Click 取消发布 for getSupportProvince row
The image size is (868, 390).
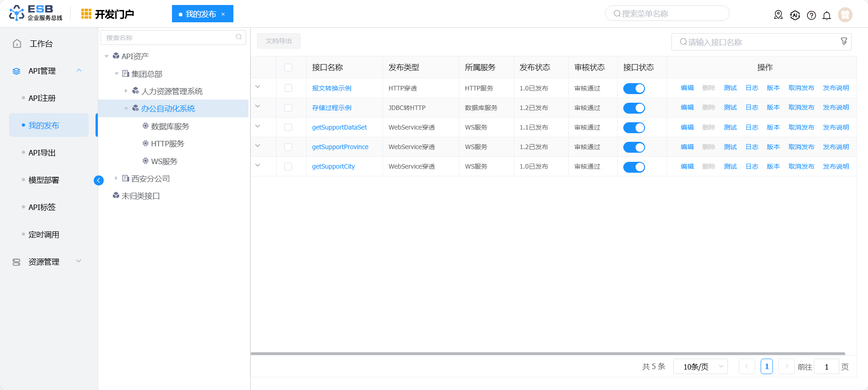[801, 147]
